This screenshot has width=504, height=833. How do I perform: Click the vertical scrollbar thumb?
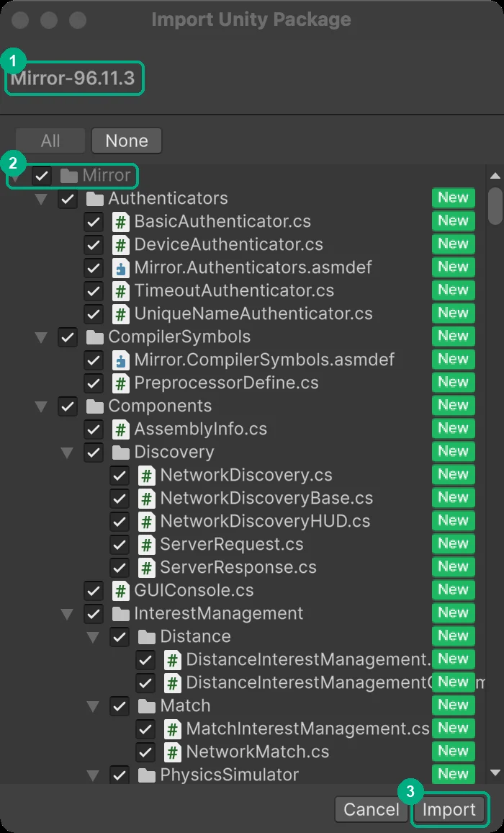(x=495, y=206)
